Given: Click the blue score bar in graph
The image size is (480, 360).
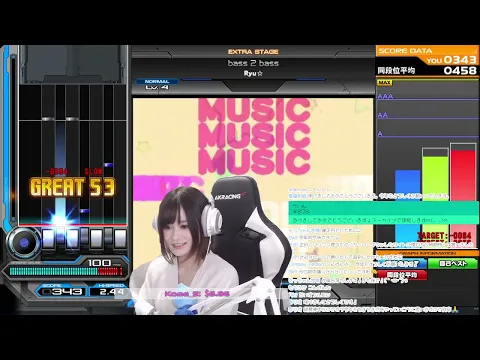Looking at the screenshot, I should [x=408, y=208].
